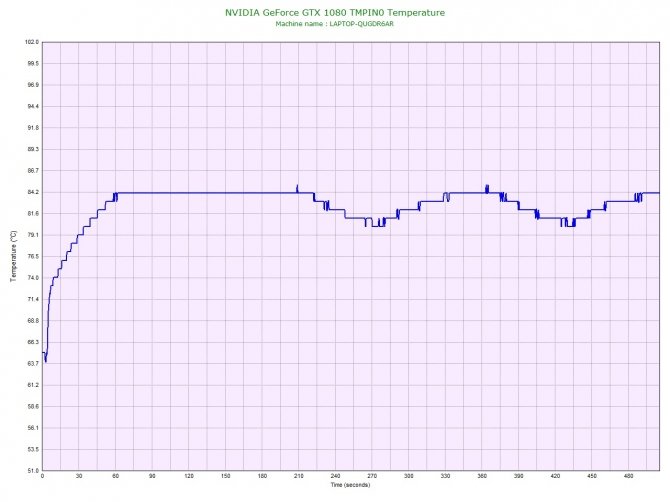Click the 68.8 temperature axis label
Screen dimensions: 670x502
33,320
